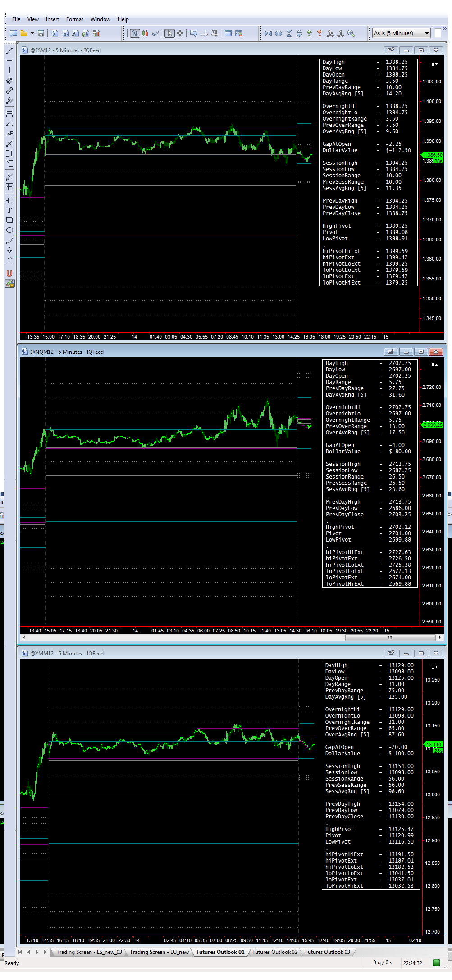Click the New workspace icon in toolbar
The width and height of the screenshot is (452, 980).
[x=14, y=33]
